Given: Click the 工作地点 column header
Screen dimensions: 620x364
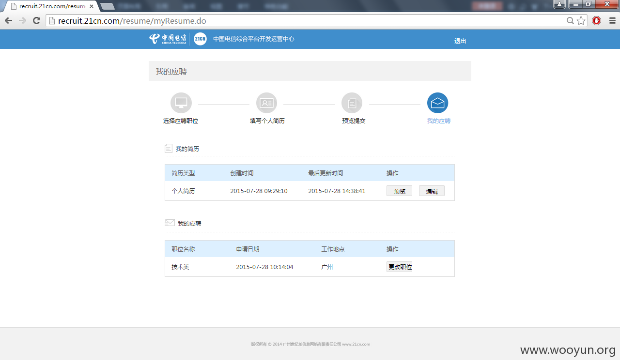Looking at the screenshot, I should [333, 249].
